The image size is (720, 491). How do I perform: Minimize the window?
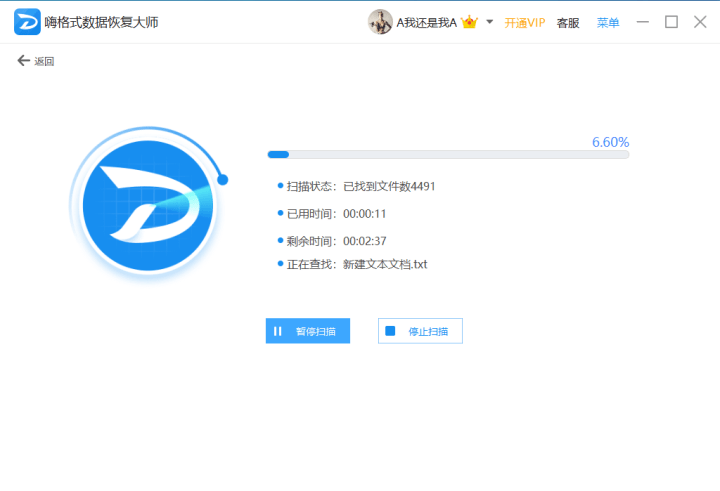(x=643, y=22)
